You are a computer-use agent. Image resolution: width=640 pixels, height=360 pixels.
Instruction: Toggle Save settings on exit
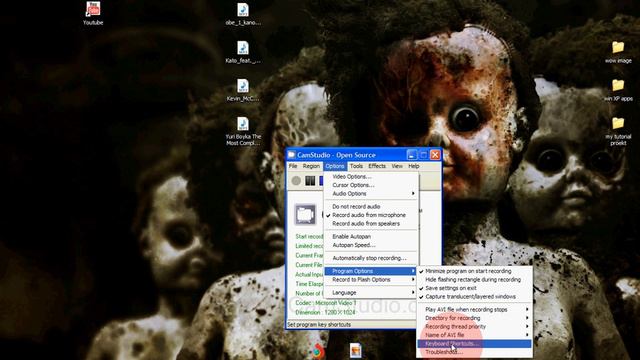474,288
